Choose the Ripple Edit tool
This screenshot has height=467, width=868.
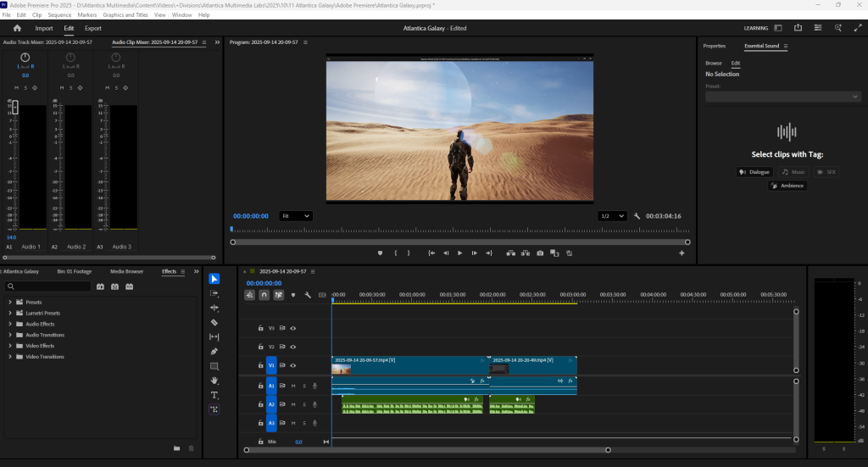[214, 308]
